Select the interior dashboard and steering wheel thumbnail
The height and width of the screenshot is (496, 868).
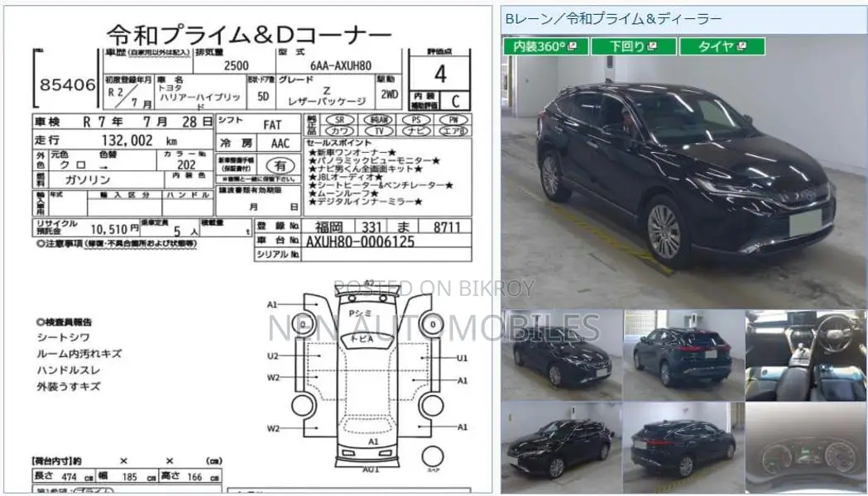(x=805, y=355)
